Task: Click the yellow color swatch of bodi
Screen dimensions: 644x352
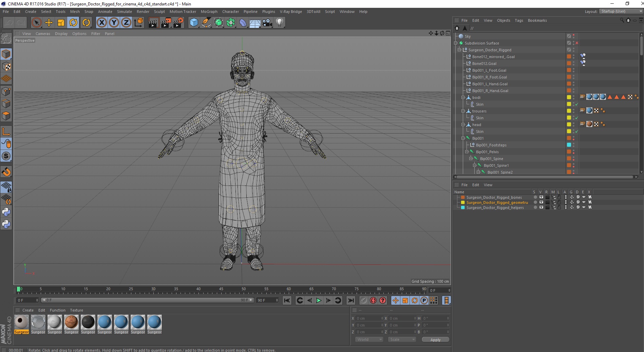Action: click(x=569, y=98)
